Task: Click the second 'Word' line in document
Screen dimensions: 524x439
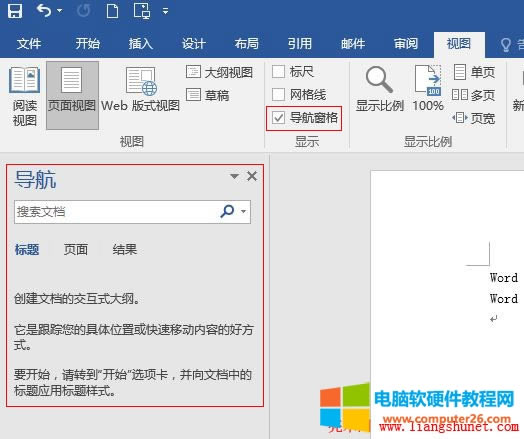Action: [x=504, y=298]
